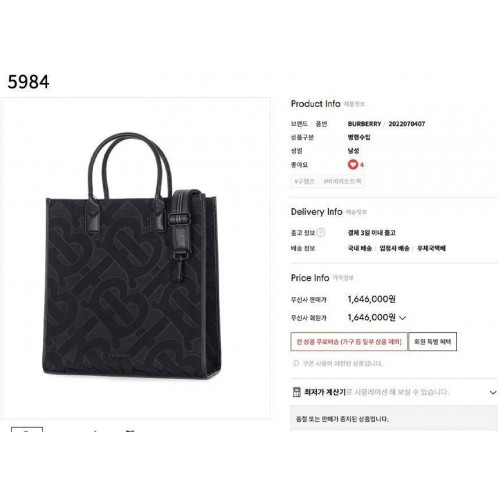
Task: Expand the 최저가 계산기 section chevron
Action: tap(493, 392)
